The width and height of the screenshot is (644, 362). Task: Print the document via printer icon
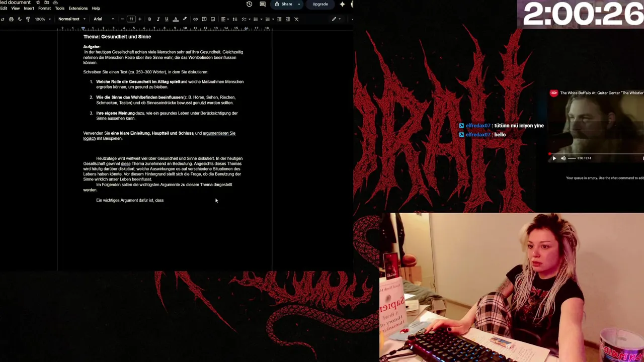click(11, 19)
